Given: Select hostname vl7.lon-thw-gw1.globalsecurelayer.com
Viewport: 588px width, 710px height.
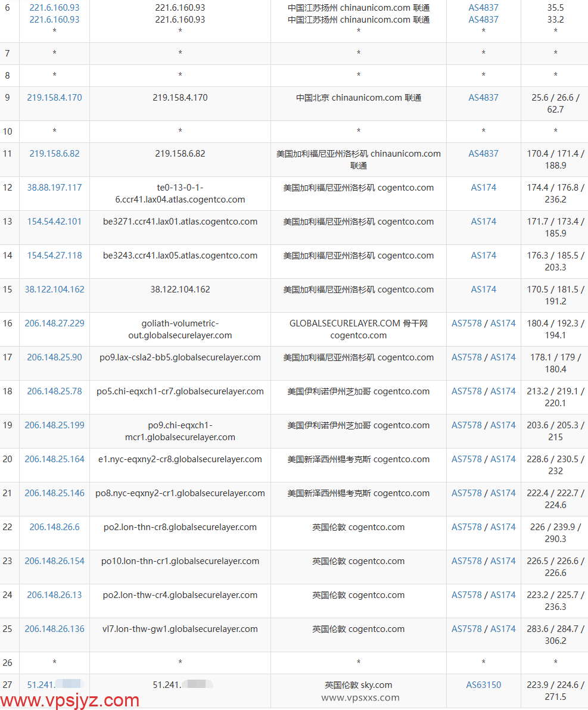Looking at the screenshot, I should pos(181,630).
